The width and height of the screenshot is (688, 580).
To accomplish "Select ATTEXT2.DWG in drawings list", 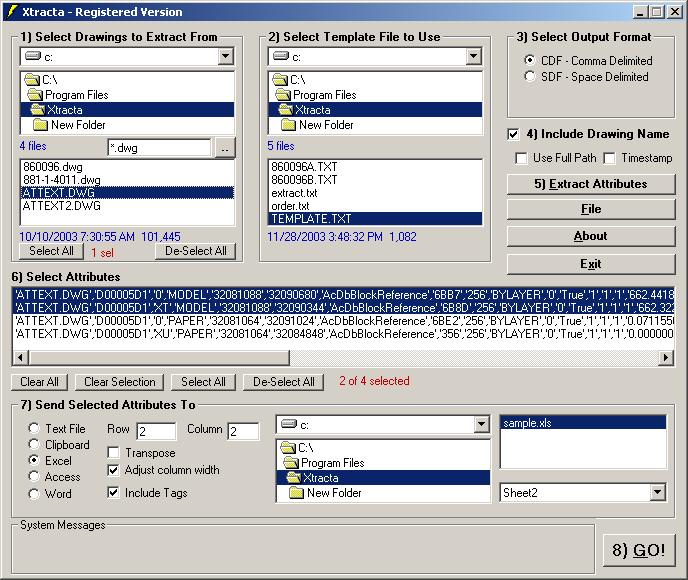I will point(127,206).
